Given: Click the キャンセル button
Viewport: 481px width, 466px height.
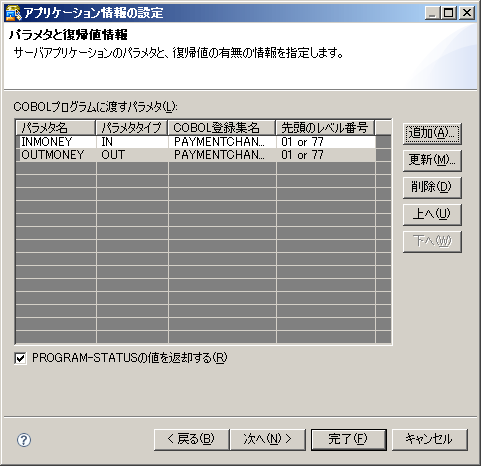Looking at the screenshot, I should click(430, 440).
